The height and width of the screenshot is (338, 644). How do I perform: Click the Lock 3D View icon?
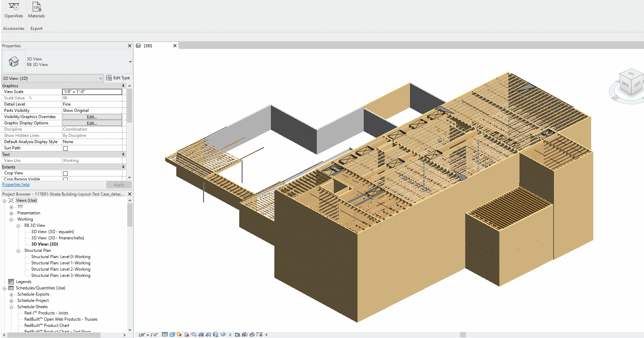216,335
